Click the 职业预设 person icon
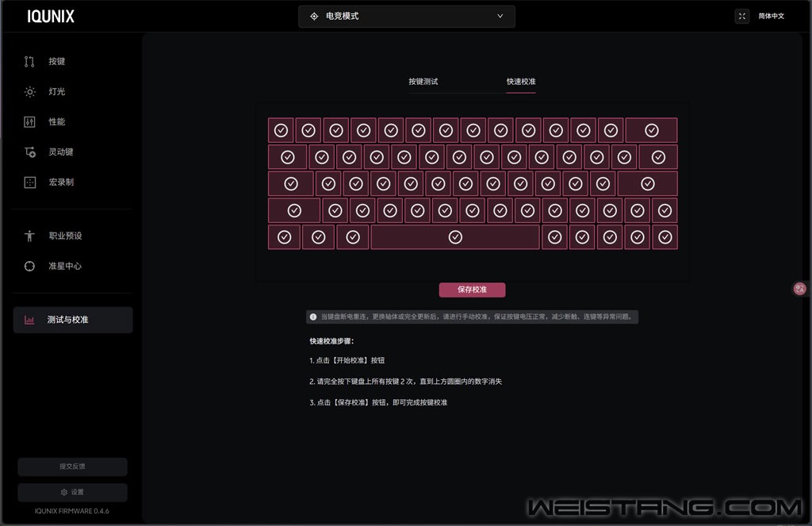This screenshot has width=812, height=526. click(29, 236)
